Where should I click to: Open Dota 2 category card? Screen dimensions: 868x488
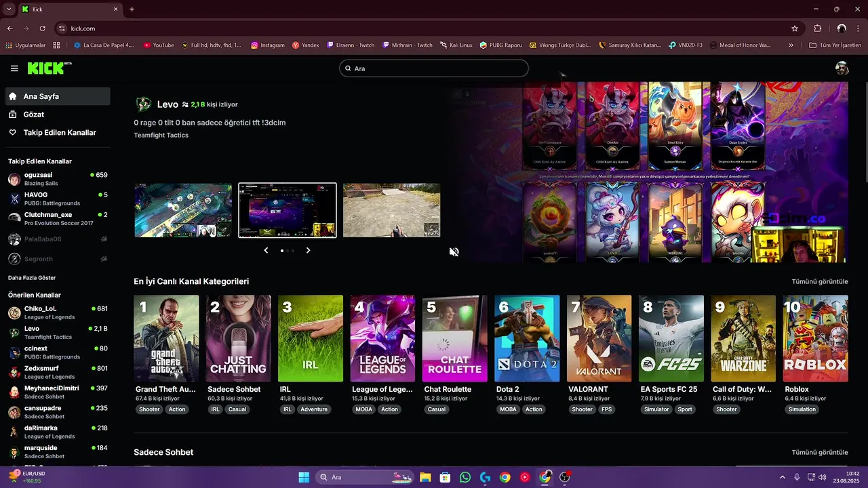click(527, 338)
